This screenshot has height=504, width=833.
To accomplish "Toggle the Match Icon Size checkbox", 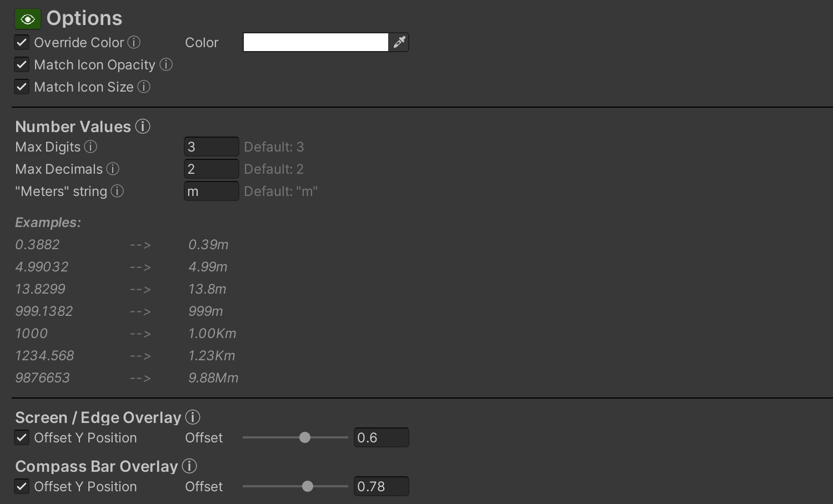I will pos(22,87).
